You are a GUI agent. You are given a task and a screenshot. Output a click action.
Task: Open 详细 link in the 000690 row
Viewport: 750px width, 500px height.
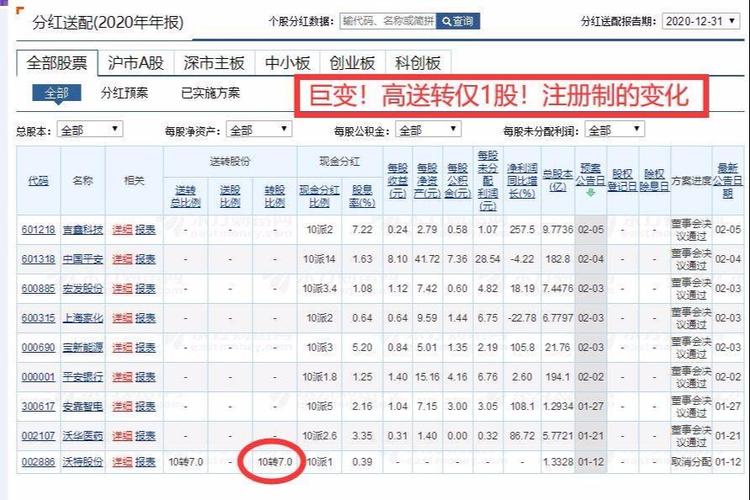point(122,347)
